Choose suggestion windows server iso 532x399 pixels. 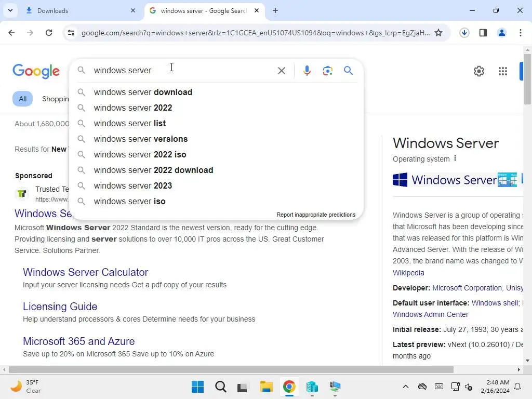[x=217, y=202]
